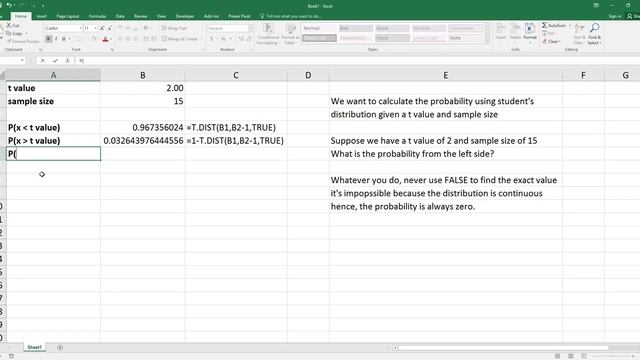Select column A header
Image resolution: width=640 pixels, height=360 pixels.
pos(53,75)
